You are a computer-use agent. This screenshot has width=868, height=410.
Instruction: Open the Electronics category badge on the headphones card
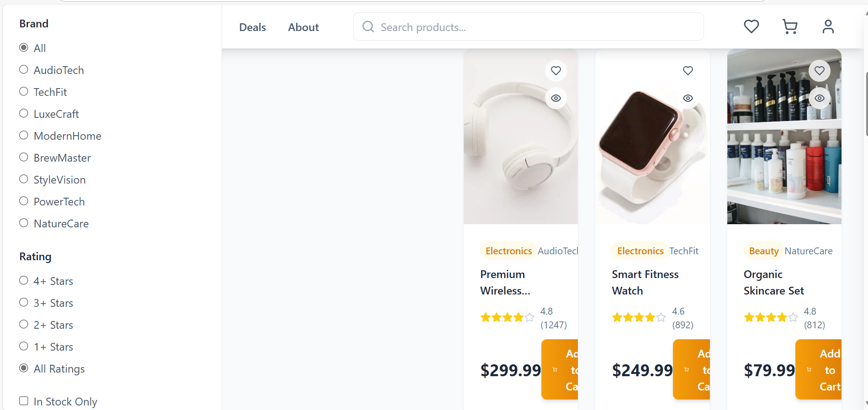pos(508,251)
